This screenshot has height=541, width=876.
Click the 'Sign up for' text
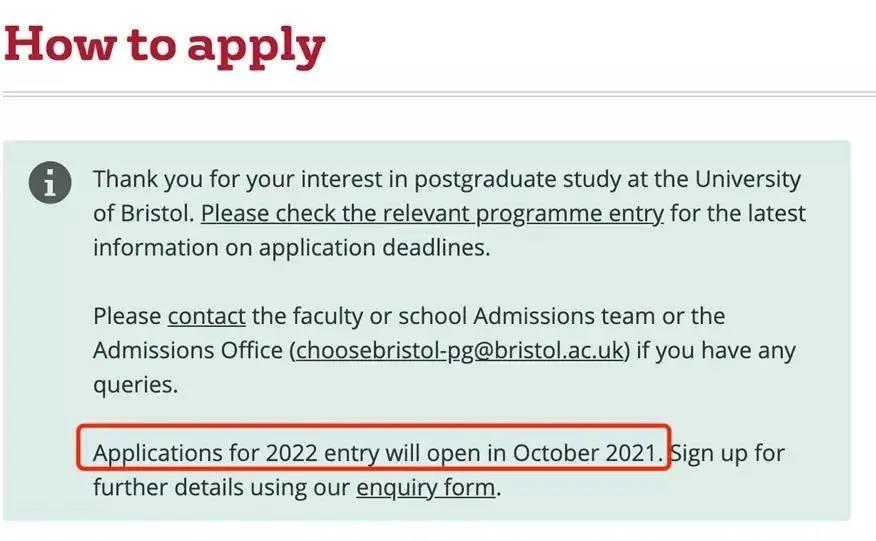(x=728, y=453)
